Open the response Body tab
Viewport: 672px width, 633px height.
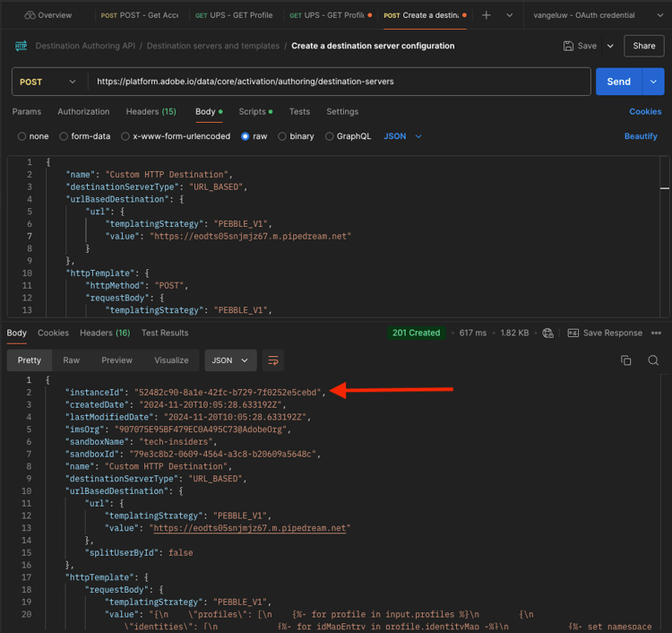coord(17,333)
